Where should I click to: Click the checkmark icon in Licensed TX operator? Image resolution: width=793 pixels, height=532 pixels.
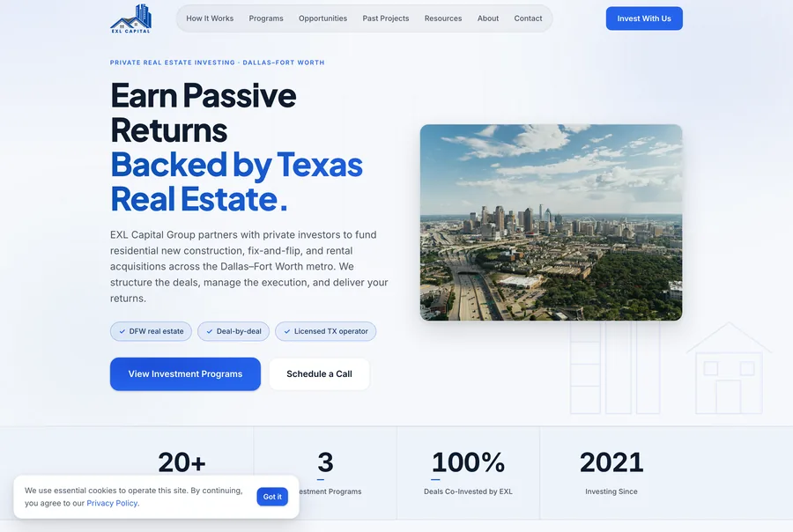tap(286, 332)
